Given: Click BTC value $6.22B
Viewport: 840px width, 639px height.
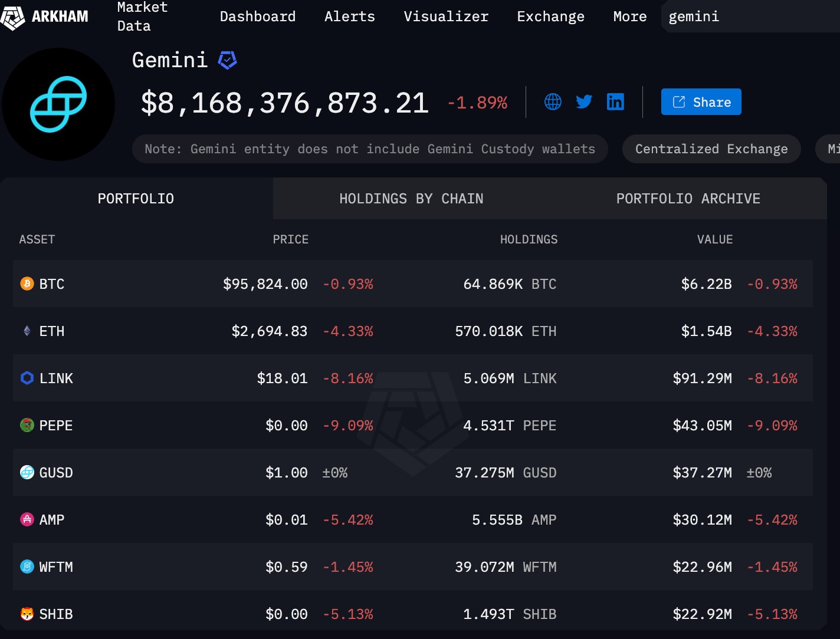Looking at the screenshot, I should coord(707,284).
